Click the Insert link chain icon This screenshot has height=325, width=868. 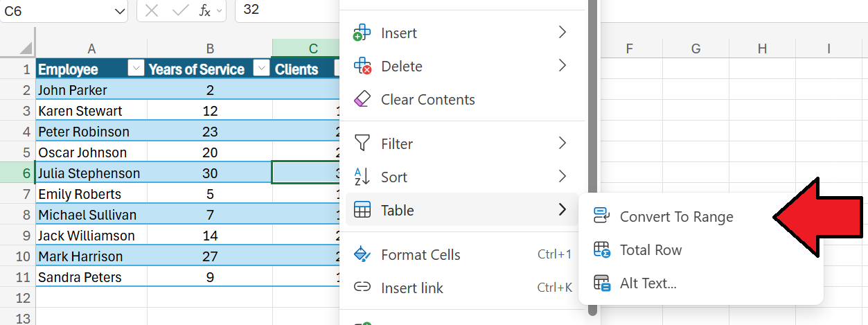(362, 288)
